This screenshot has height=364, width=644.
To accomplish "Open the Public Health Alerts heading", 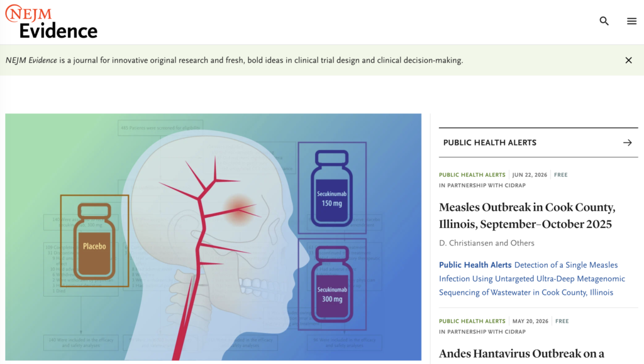I will pos(489,143).
